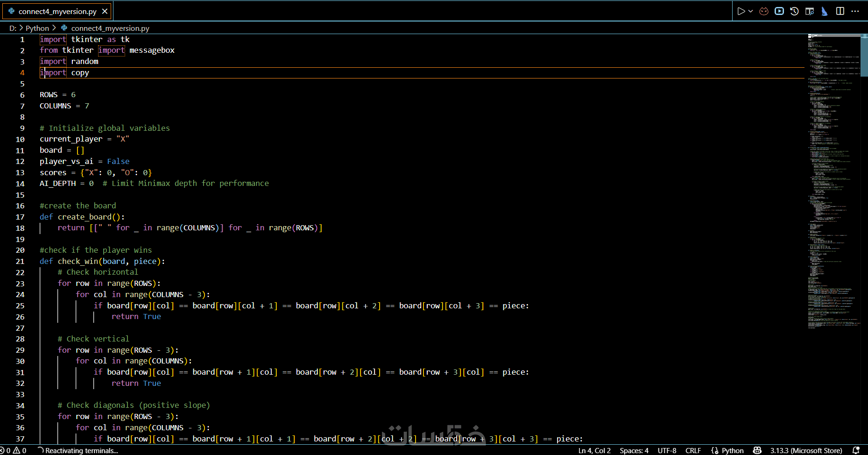This screenshot has height=455, width=868.
Task: Expand the chevron after the Python breadcrumb
Action: (x=54, y=28)
